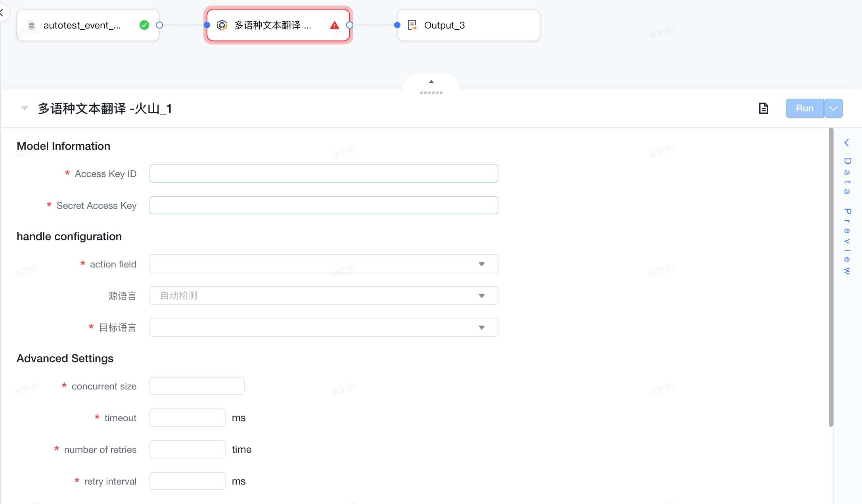
Task: Open the 目标语言 target language dropdown
Action: point(324,327)
